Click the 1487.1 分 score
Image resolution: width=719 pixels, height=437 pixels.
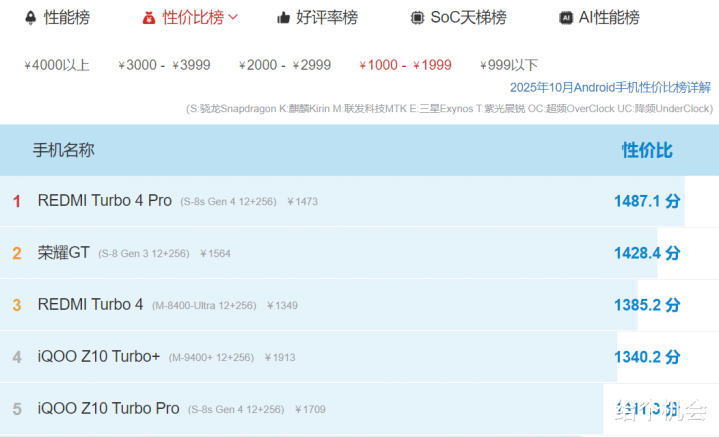(647, 201)
